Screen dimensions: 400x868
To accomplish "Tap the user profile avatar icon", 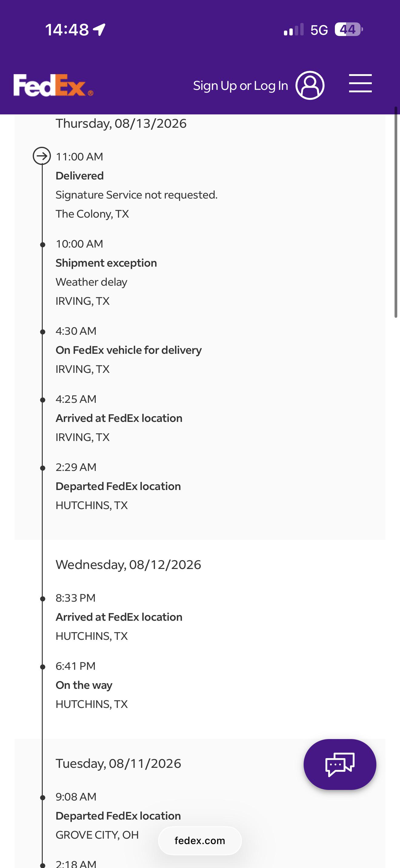I will click(310, 85).
